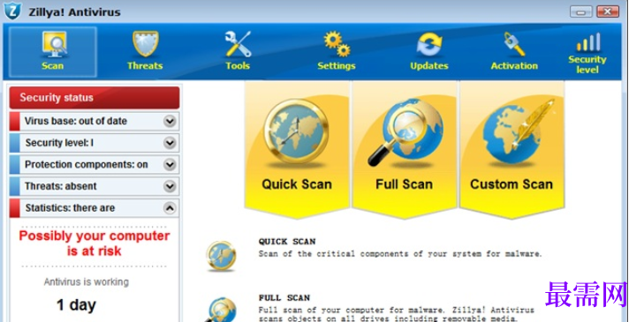Image resolution: width=644 pixels, height=322 pixels.
Task: Click the quick scan critical components description
Action: click(x=400, y=254)
